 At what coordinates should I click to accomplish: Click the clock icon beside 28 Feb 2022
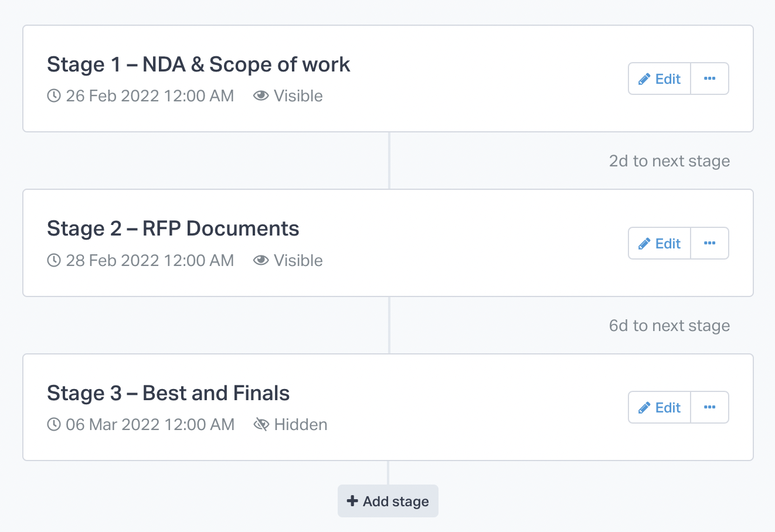(x=54, y=260)
